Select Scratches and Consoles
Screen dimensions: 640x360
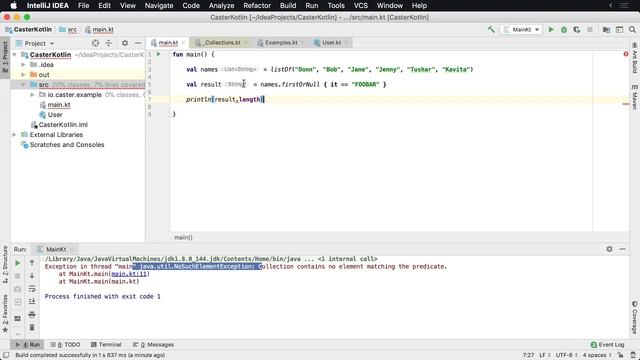[67, 145]
